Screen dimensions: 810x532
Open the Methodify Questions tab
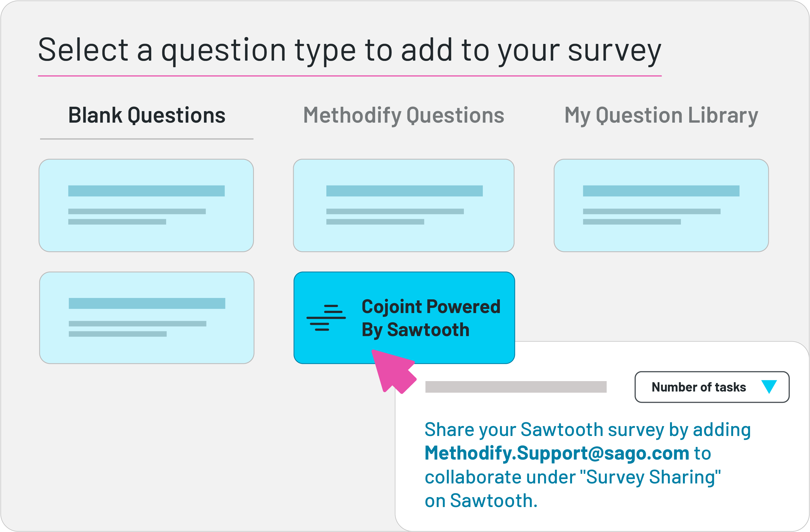(x=404, y=115)
